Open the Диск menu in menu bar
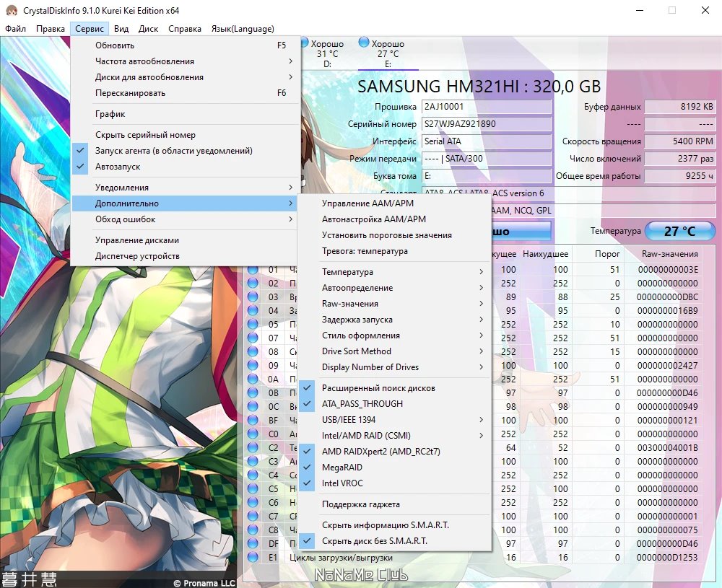Viewport: 722px width, 588px height. coord(148,29)
